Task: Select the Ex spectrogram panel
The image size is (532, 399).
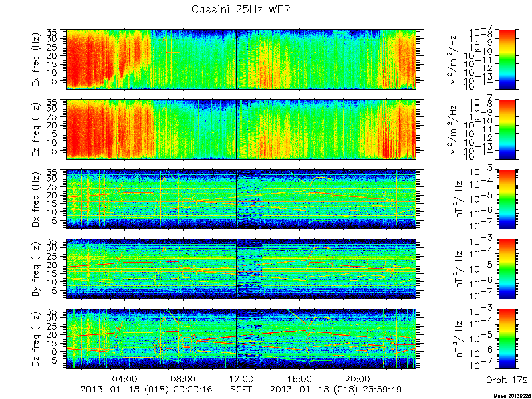Action: pyautogui.click(x=241, y=59)
